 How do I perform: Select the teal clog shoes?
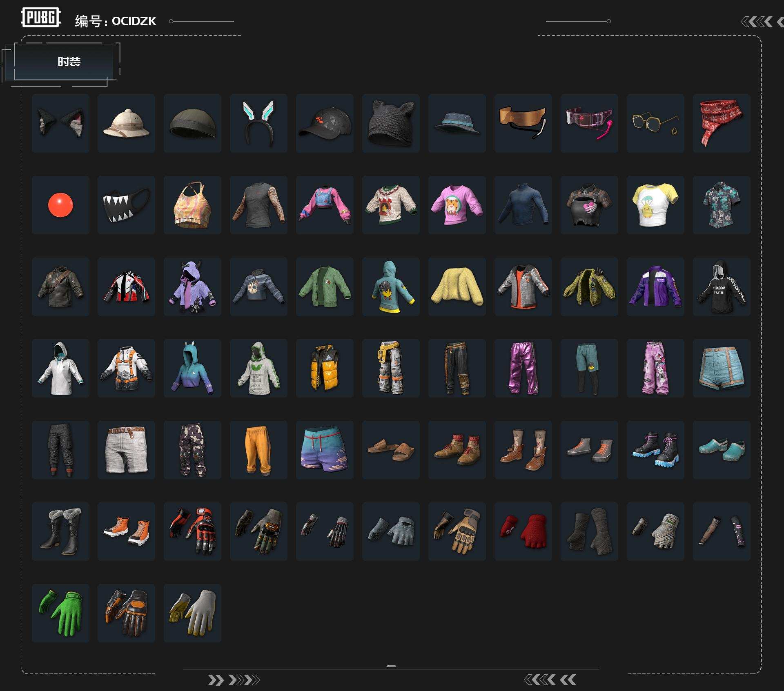click(722, 450)
